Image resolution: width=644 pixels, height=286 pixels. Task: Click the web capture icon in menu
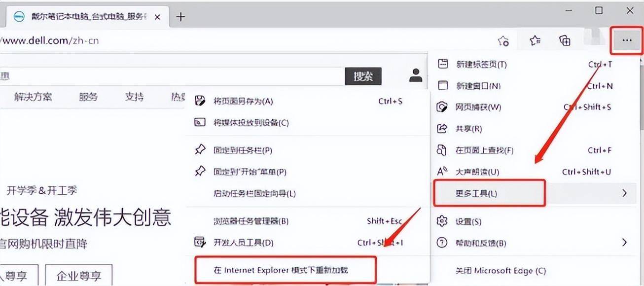[442, 107]
